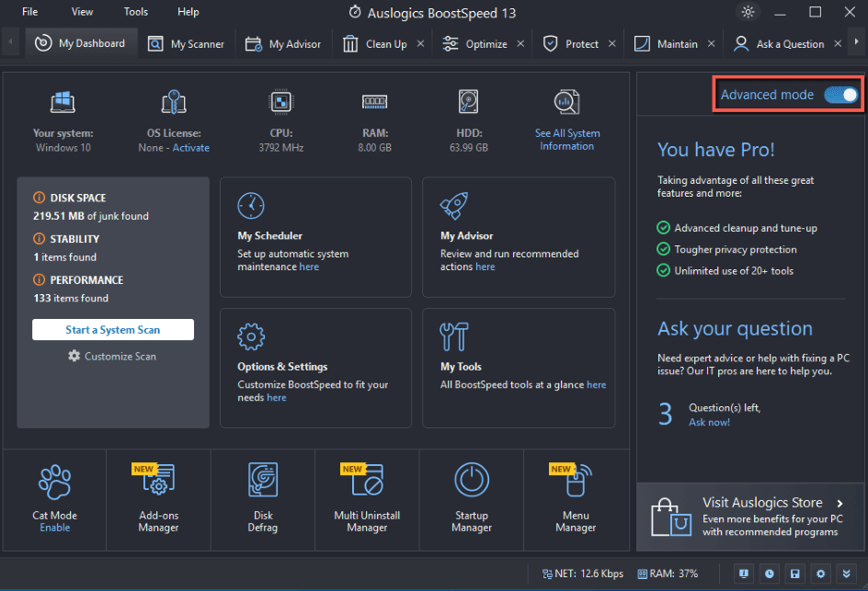The width and height of the screenshot is (868, 591).
Task: Click 'here' link in My Advisor card
Action: 485,267
